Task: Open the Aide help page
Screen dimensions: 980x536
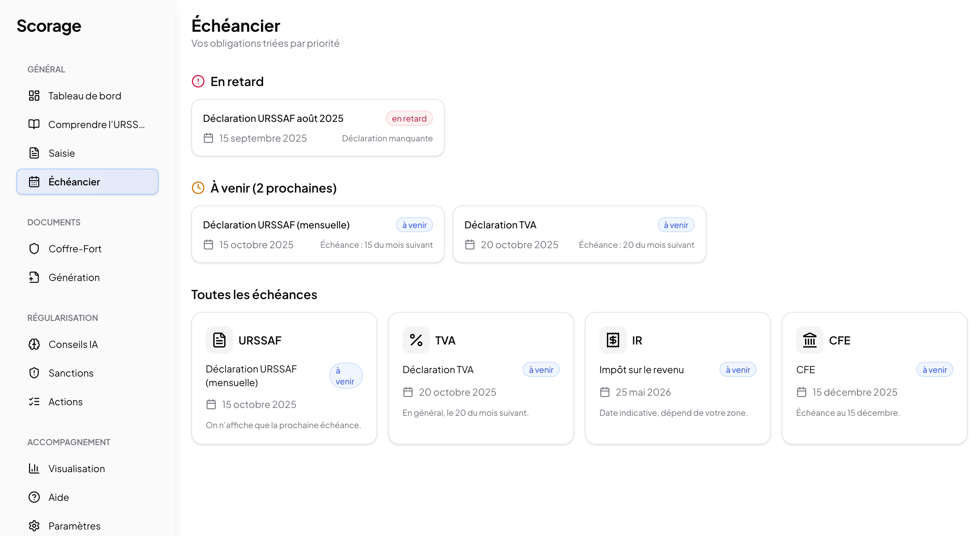Action: [58, 497]
